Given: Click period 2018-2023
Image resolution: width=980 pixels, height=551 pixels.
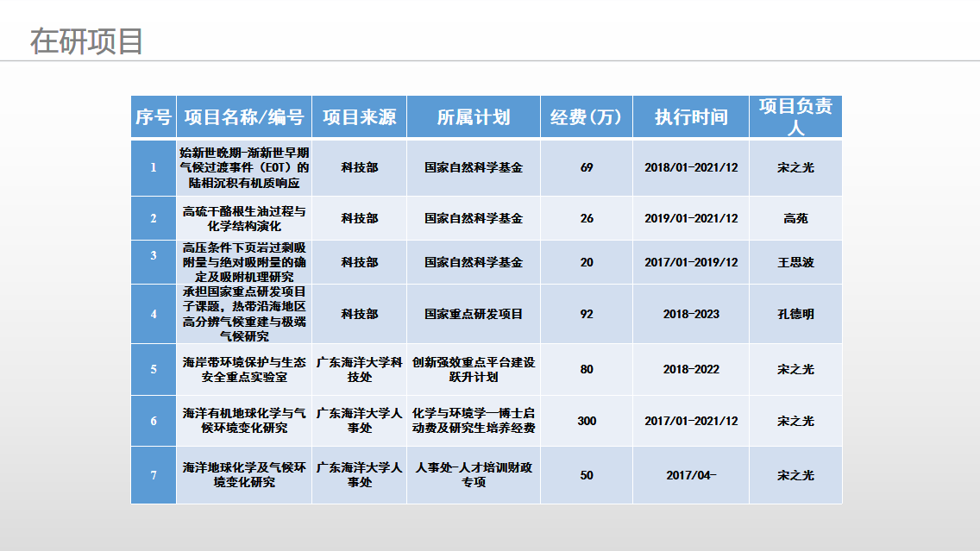Looking at the screenshot, I should [691, 314].
